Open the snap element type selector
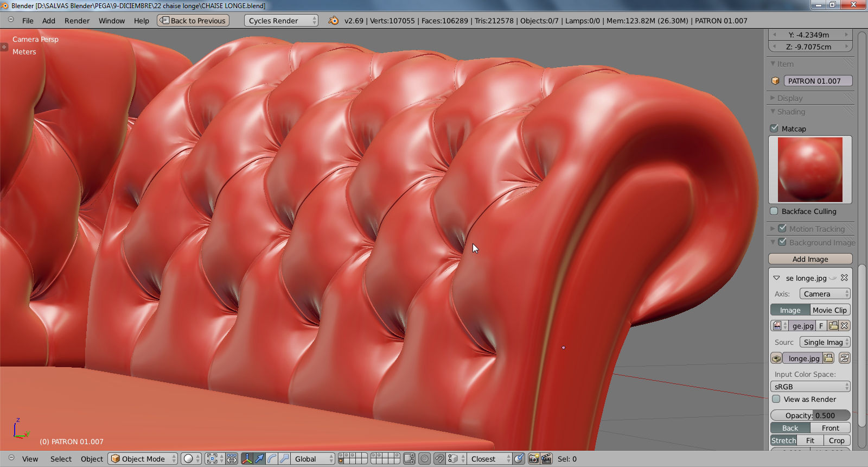The width and height of the screenshot is (868, 467). tap(456, 459)
